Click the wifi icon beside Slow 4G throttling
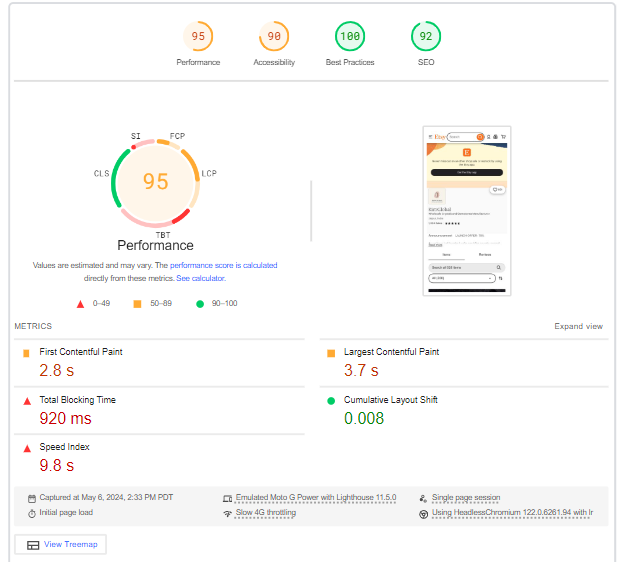 (227, 514)
